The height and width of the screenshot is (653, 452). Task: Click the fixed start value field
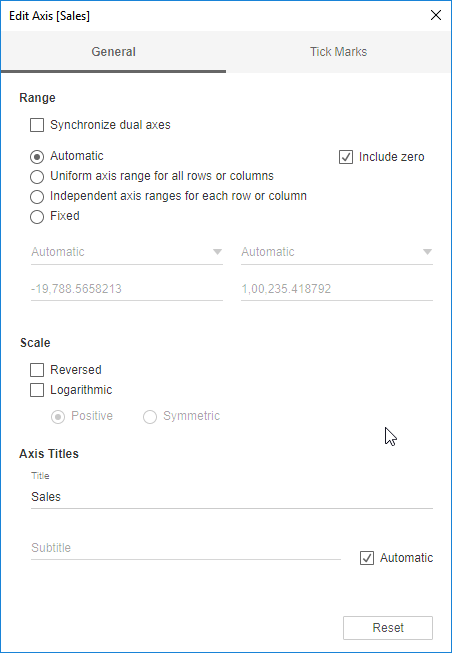127,289
